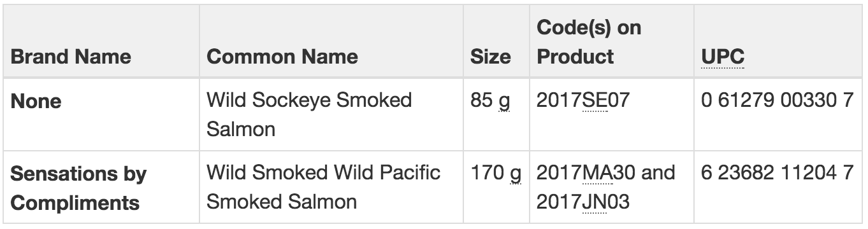The width and height of the screenshot is (868, 229).
Task: Click the g abbreviation after 170
Action: [x=516, y=175]
